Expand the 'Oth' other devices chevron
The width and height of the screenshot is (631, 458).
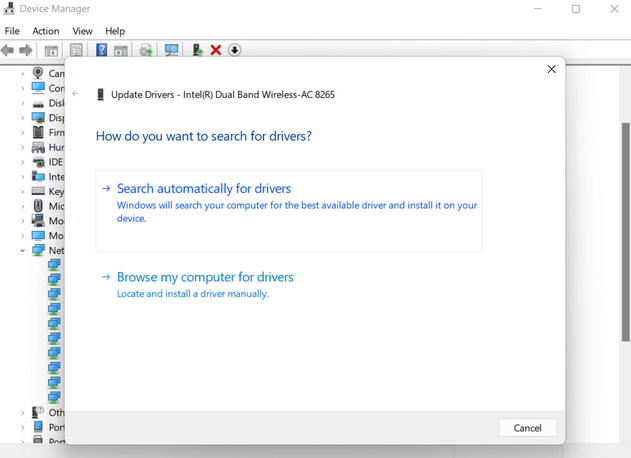coord(23,413)
